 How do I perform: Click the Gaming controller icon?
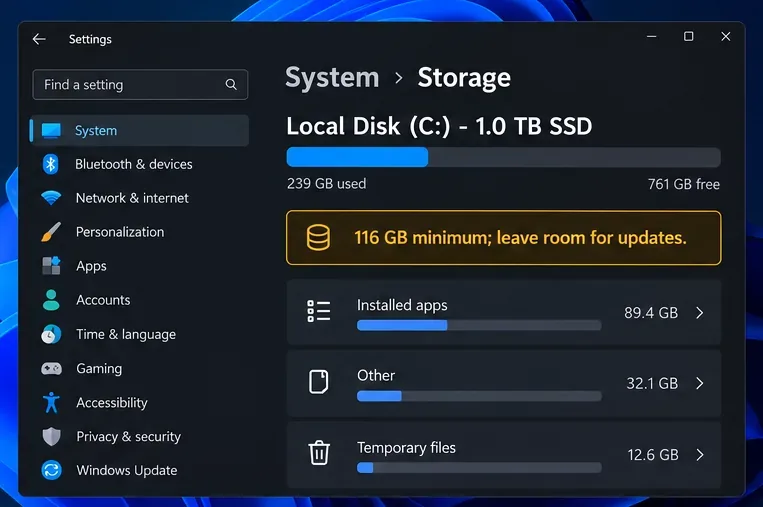[x=51, y=368]
